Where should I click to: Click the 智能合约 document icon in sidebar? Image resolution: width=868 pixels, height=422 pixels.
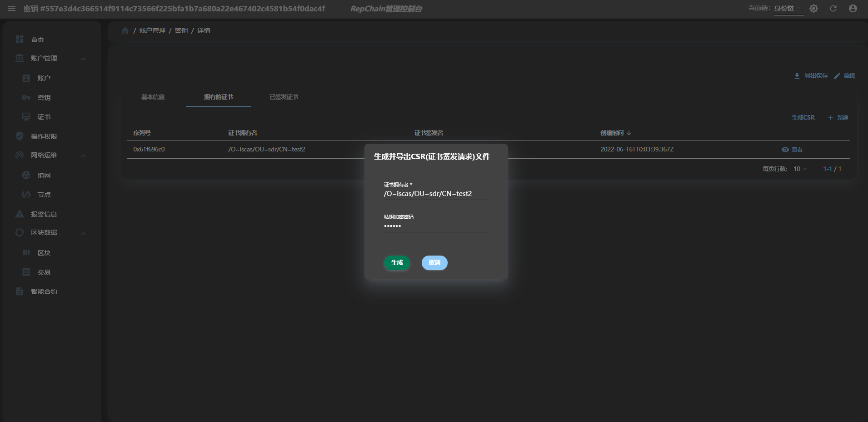(x=20, y=291)
